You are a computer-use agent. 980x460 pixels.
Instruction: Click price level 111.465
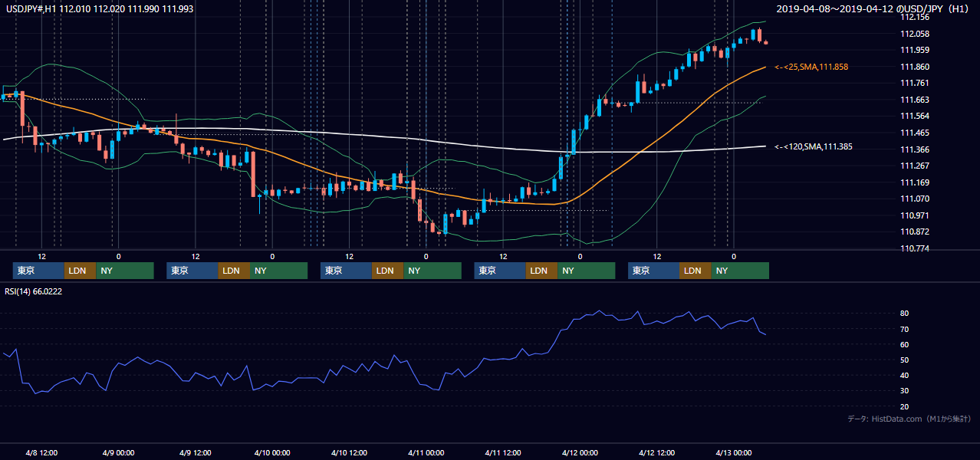915,133
